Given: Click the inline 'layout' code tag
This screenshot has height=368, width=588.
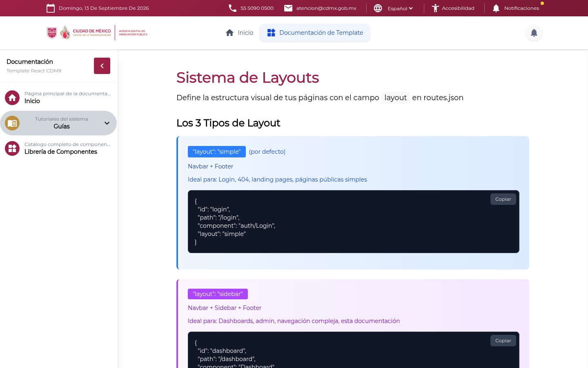Looking at the screenshot, I should [x=396, y=98].
